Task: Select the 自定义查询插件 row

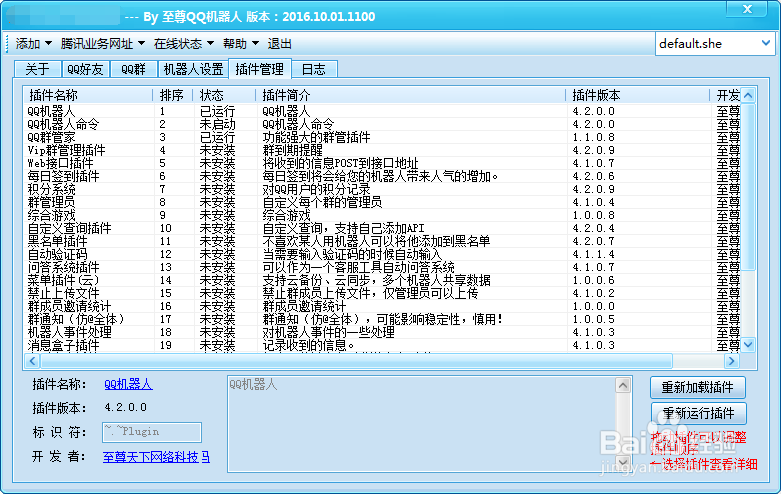Action: [382, 228]
